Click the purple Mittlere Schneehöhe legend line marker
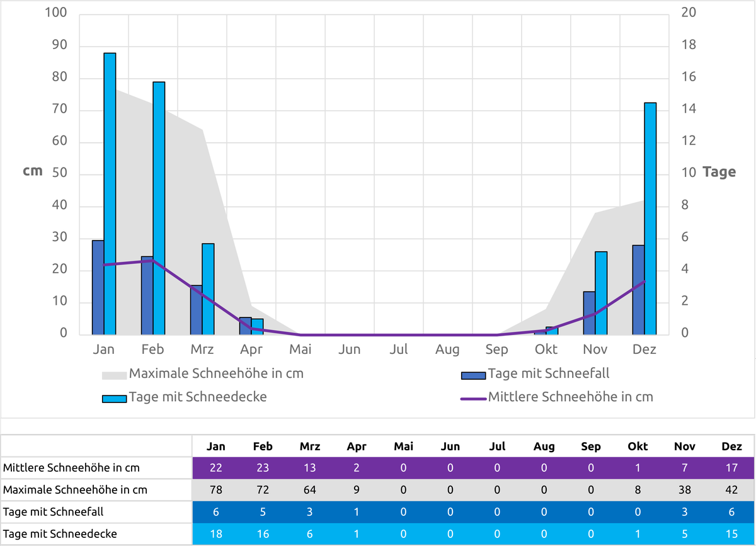Viewport: 756px width, 546px height. point(474,399)
